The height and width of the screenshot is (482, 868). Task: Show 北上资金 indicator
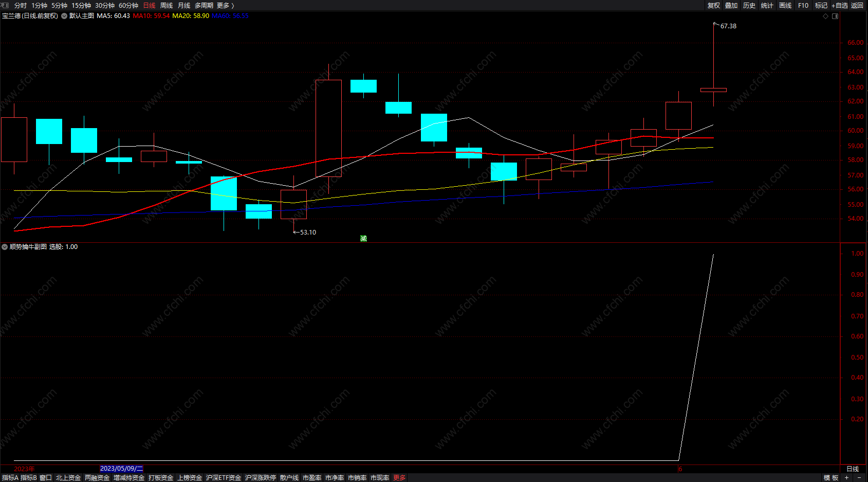point(68,478)
